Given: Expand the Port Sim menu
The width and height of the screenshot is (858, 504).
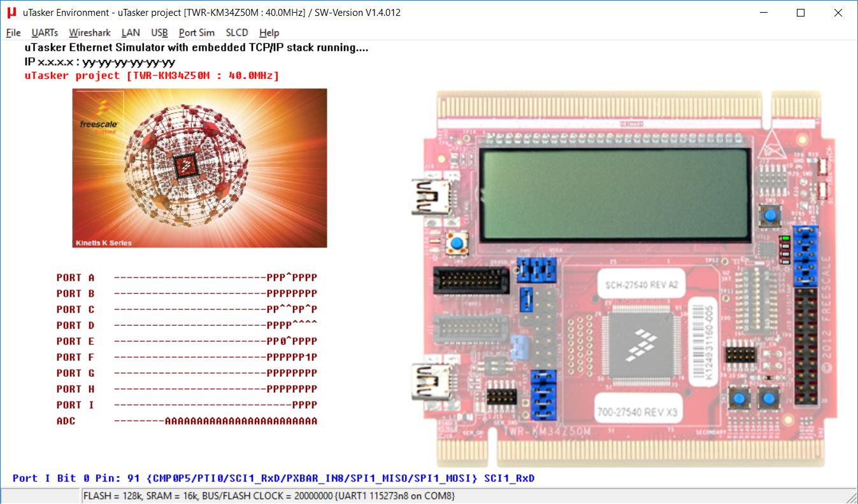Looking at the screenshot, I should point(196,32).
